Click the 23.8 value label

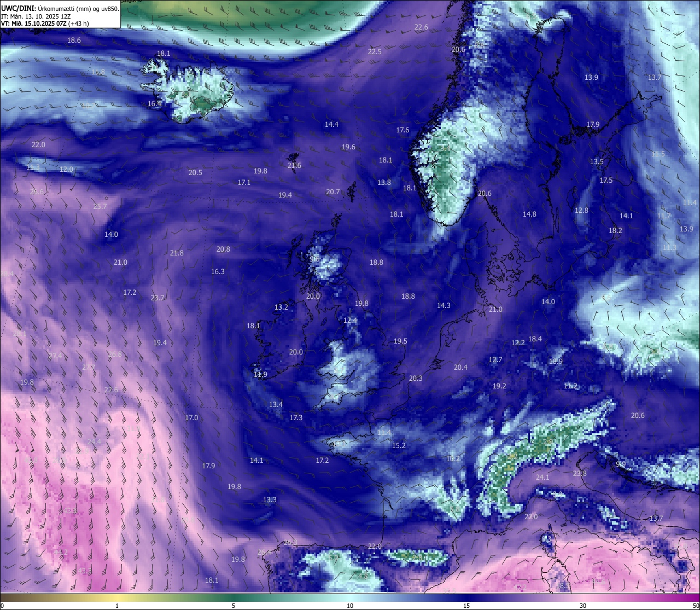pos(580,474)
